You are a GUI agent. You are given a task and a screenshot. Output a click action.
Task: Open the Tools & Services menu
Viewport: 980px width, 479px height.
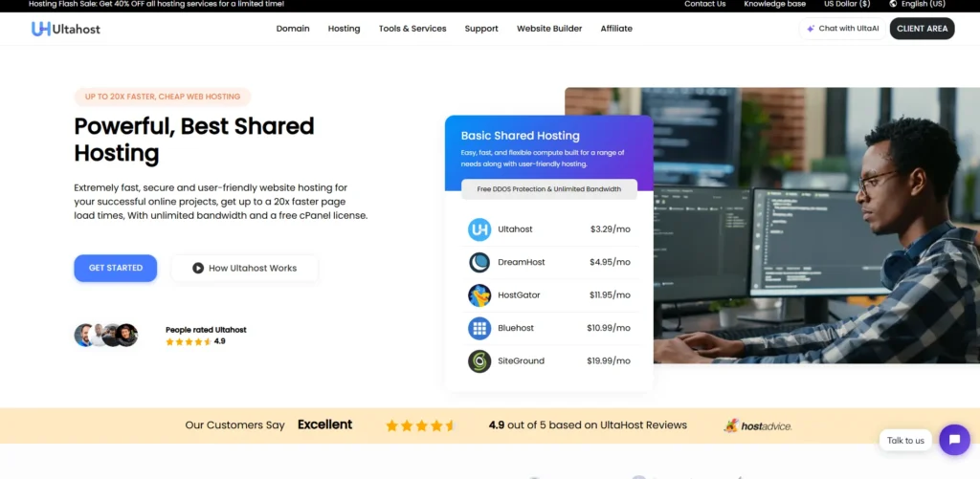(x=412, y=29)
